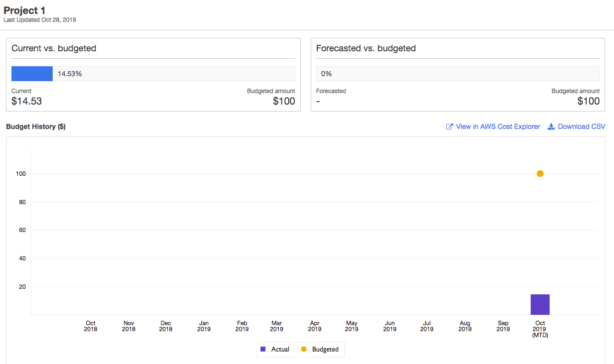
Task: Click the Oct 2018 axis label
Action: [x=91, y=326]
